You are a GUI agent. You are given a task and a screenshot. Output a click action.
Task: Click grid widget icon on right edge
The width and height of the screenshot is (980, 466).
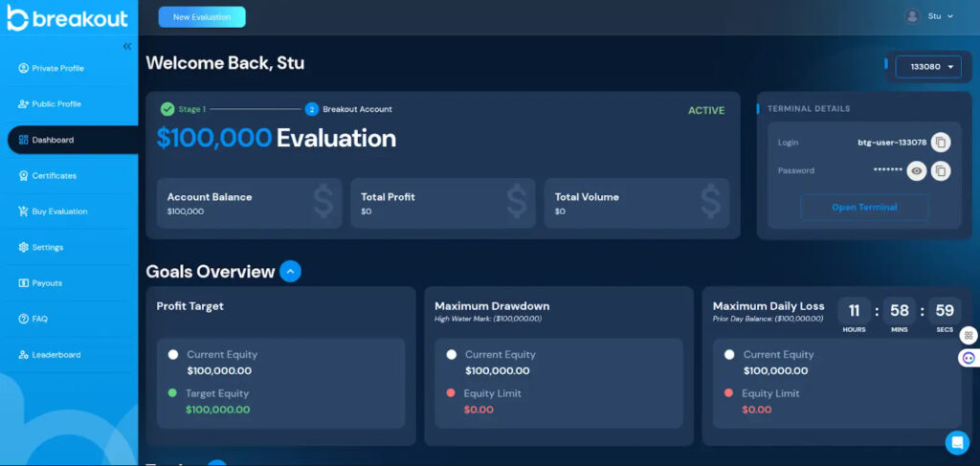click(x=969, y=336)
